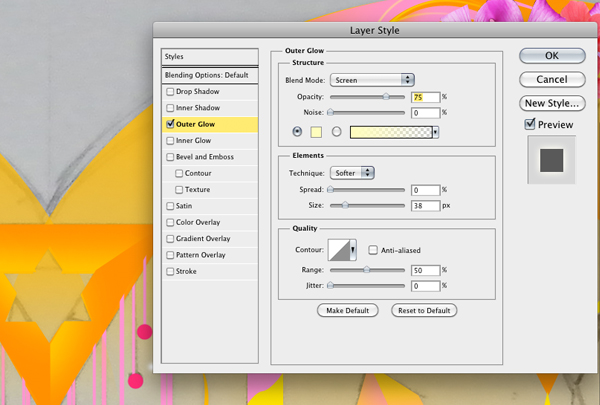Select the Drop Shadow list row
The width and height of the screenshot is (600, 405).
(210, 92)
